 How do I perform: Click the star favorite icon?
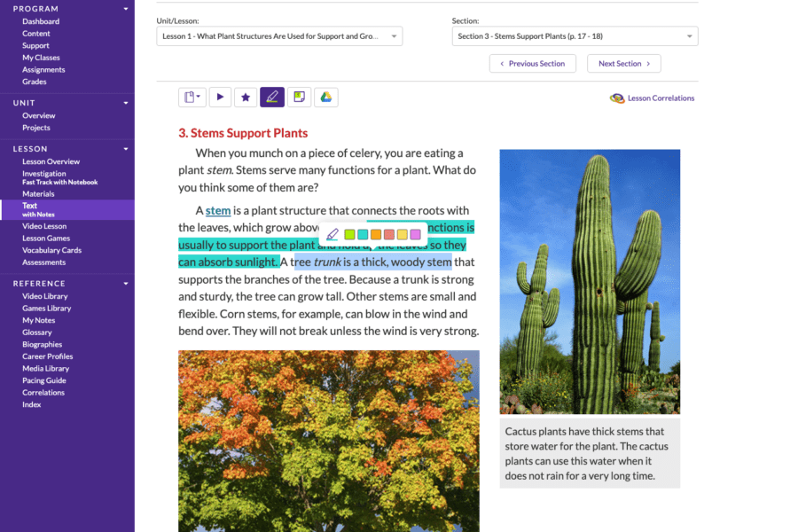(246, 98)
